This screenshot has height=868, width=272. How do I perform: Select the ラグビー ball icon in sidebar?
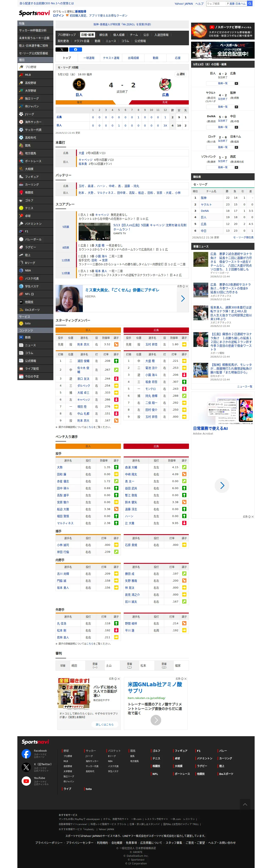(x=21, y=247)
